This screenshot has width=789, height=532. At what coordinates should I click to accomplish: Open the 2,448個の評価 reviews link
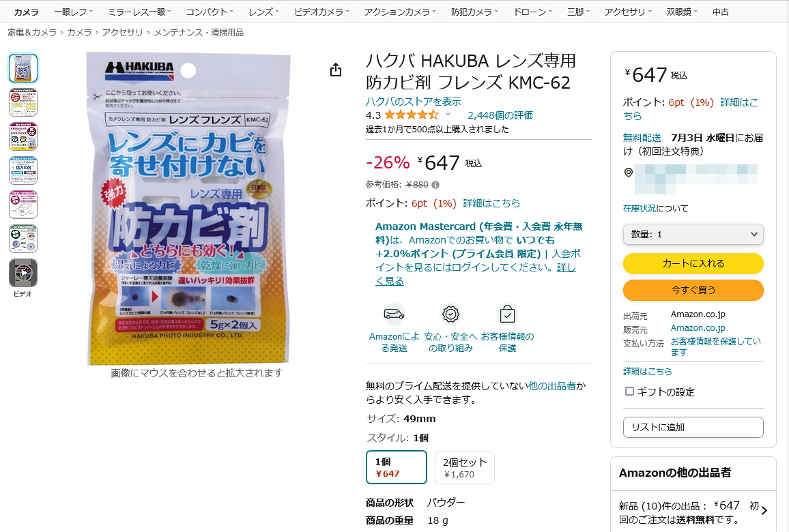tap(500, 115)
